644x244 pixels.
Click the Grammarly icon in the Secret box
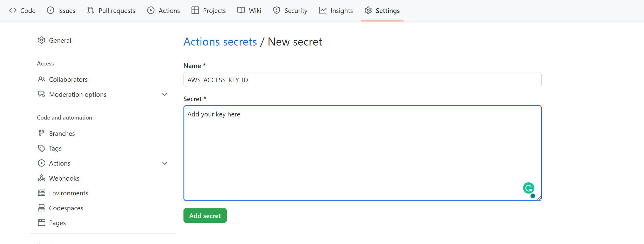(528, 188)
